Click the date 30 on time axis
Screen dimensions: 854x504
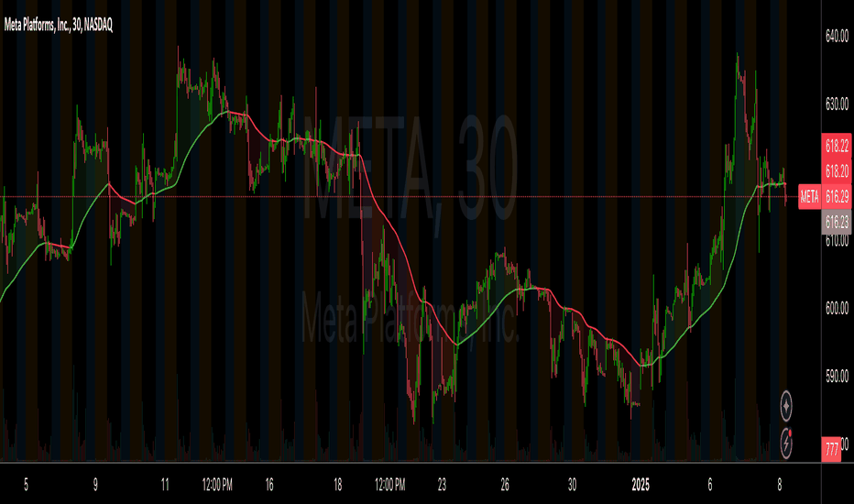click(572, 485)
